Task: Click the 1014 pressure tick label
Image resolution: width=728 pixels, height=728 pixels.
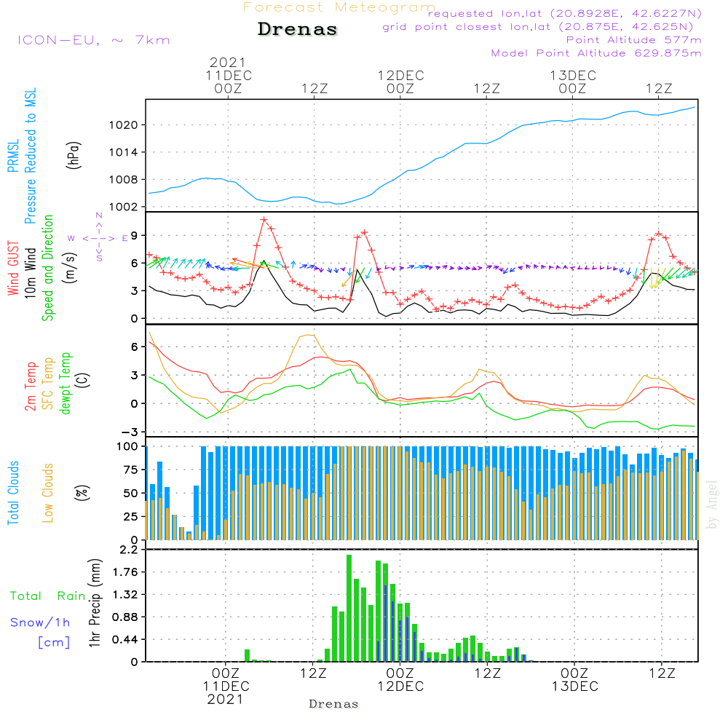Action: pyautogui.click(x=124, y=152)
